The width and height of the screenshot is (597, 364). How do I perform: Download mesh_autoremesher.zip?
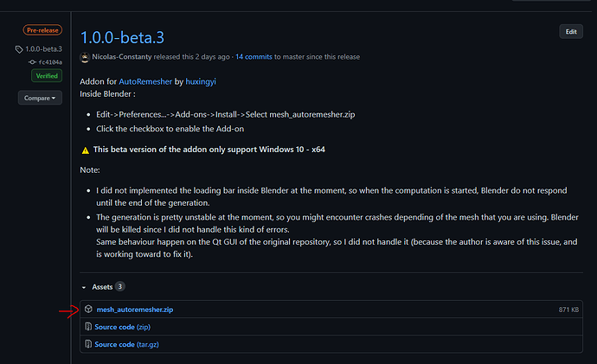coord(135,310)
